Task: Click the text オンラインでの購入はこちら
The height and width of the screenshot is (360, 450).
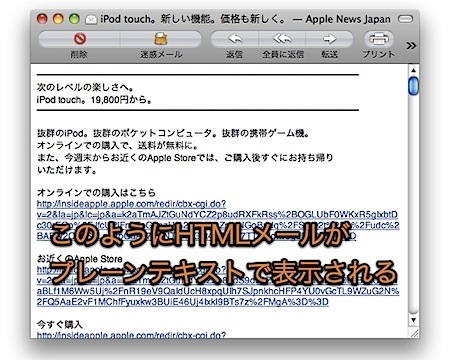Action: click(x=96, y=192)
